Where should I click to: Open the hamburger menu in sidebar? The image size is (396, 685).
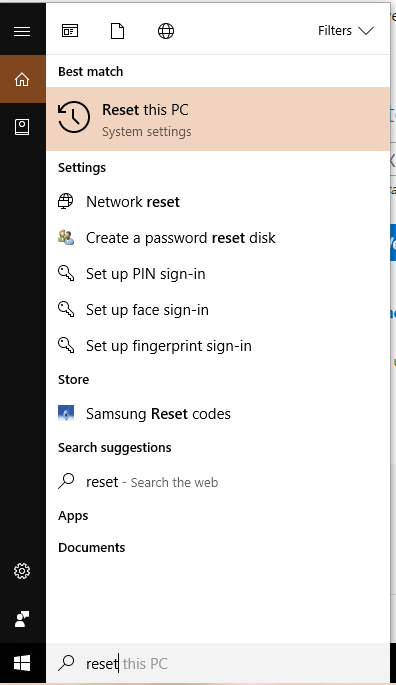tap(22, 31)
